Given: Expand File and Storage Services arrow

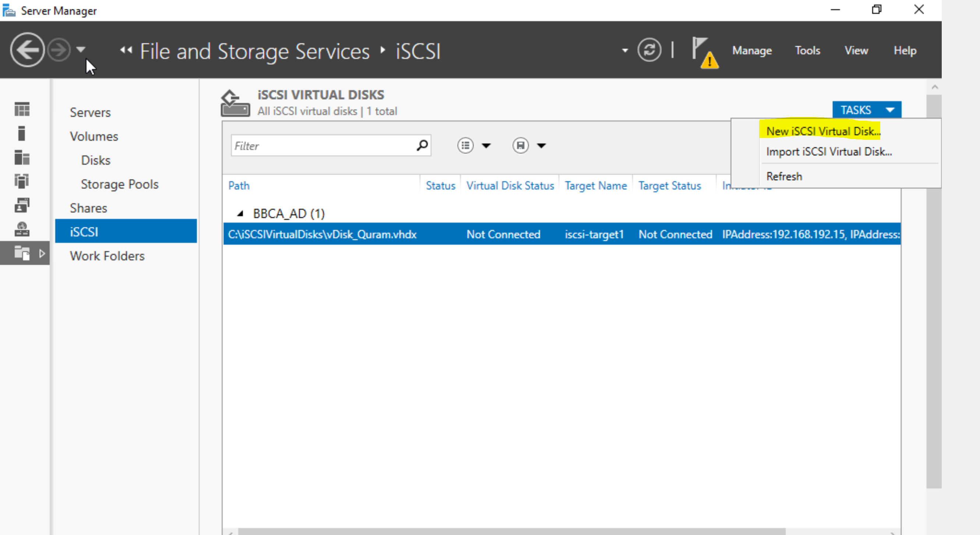Looking at the screenshot, I should [x=42, y=253].
